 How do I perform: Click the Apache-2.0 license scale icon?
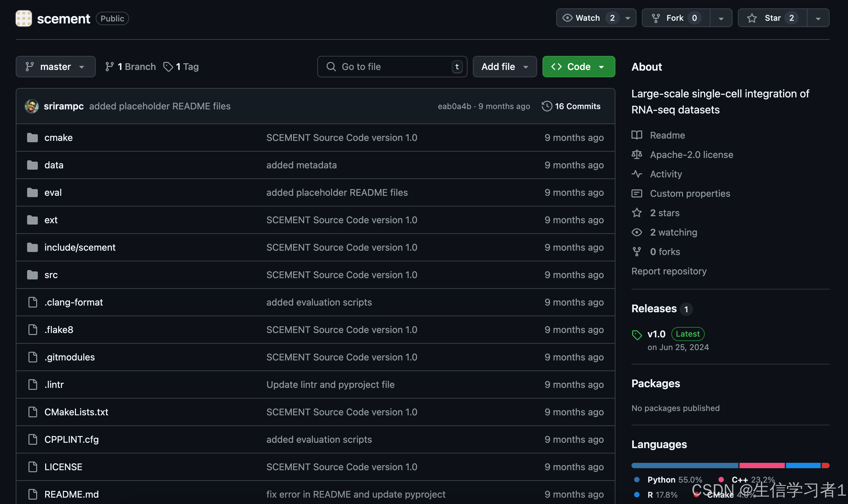[x=637, y=155]
